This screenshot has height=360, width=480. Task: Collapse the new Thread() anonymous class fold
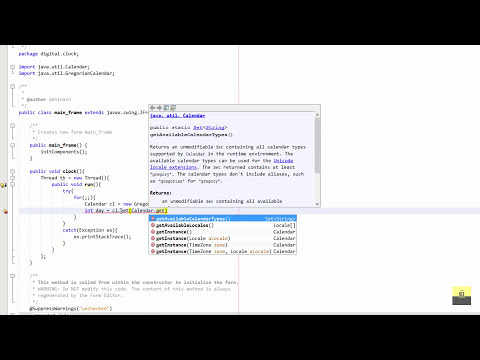pos(13,178)
